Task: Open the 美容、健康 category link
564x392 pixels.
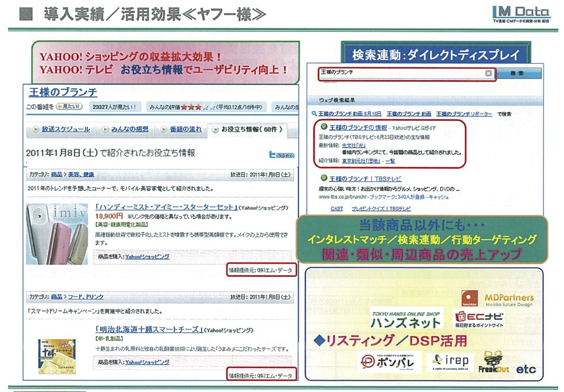Action: [x=81, y=175]
